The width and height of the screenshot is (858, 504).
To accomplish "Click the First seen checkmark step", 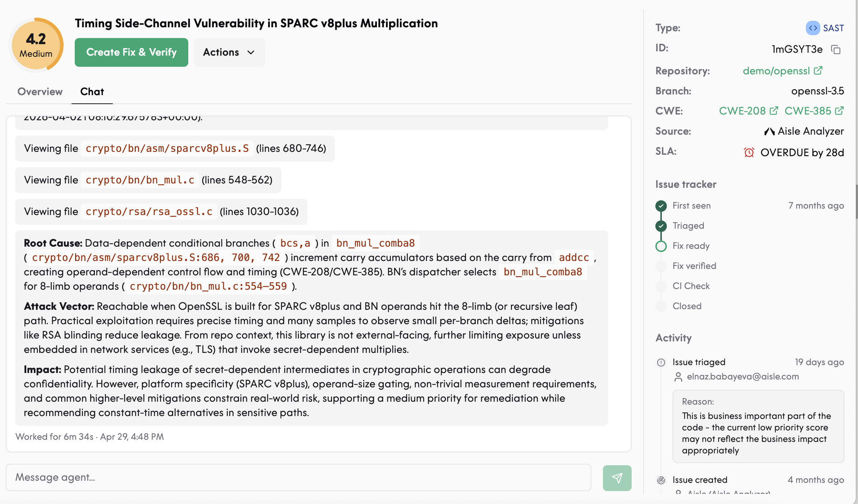I will pyautogui.click(x=661, y=206).
